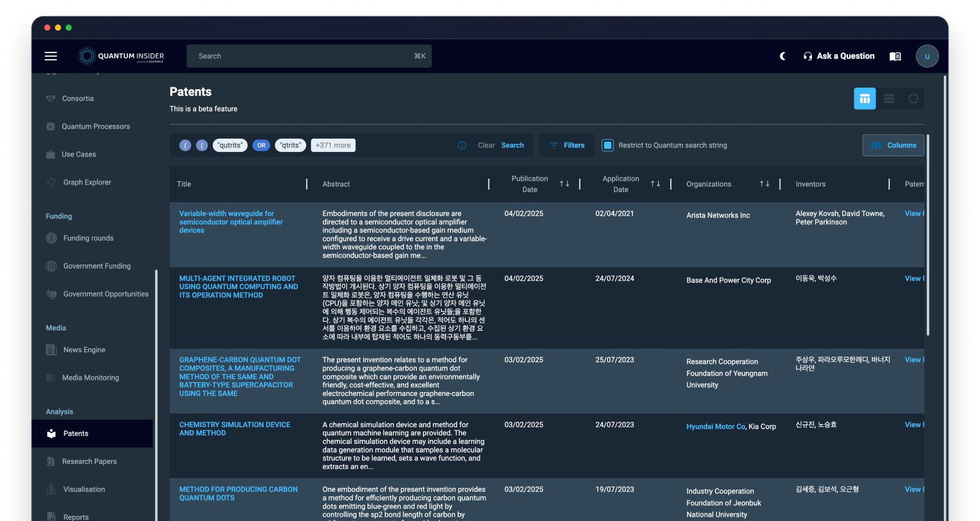Open Government Funding in the sidebar
Image resolution: width=980 pixels, height=521 pixels.
coord(97,266)
